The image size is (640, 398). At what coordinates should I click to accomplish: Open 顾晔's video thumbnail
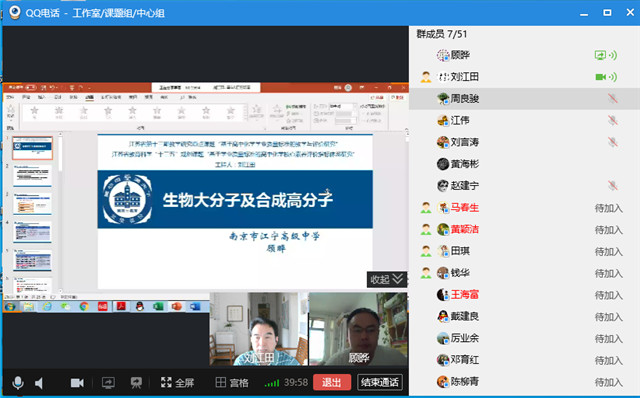coord(358,329)
